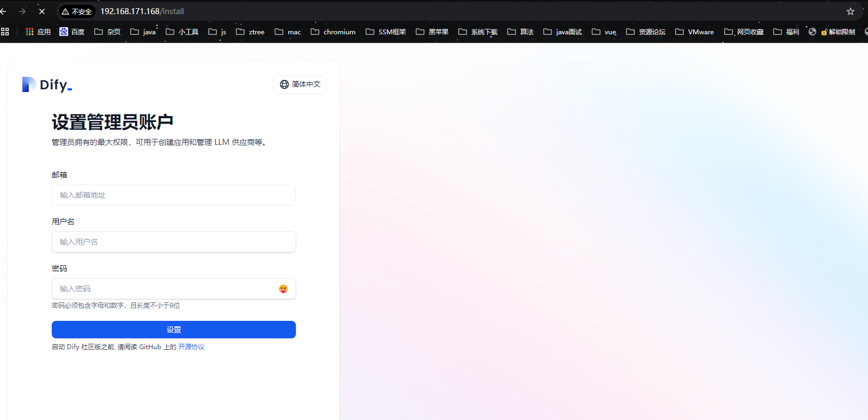
Task: Open the js bookmark folder
Action: (x=217, y=32)
